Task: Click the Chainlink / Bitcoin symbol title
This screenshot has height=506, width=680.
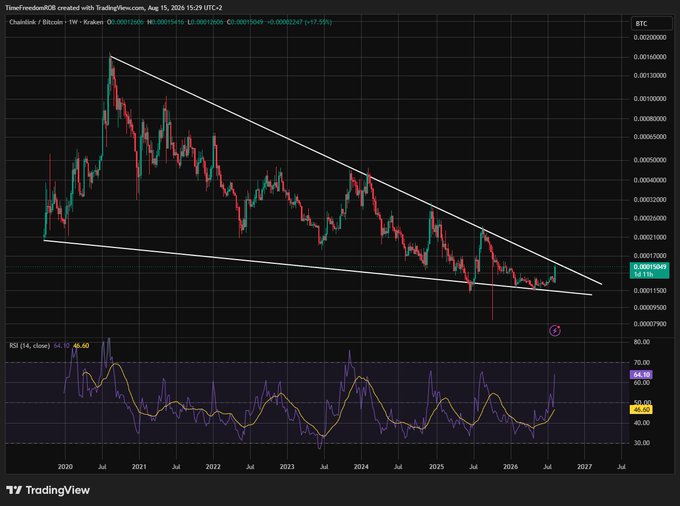Action: (37, 22)
